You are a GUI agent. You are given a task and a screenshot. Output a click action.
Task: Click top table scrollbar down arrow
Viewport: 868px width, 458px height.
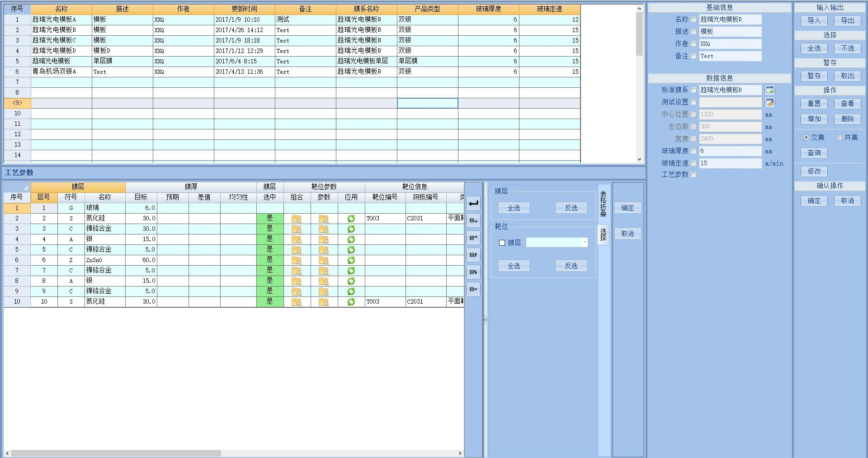pos(639,159)
